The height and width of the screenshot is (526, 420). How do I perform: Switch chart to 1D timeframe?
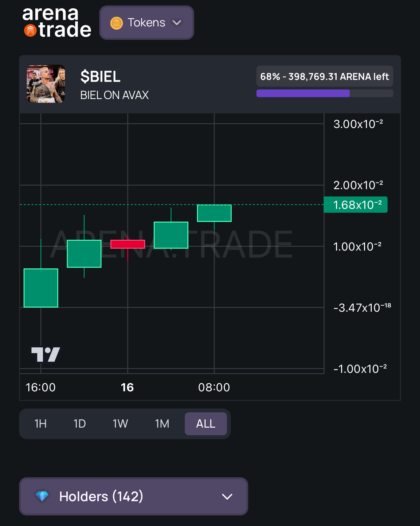point(80,424)
